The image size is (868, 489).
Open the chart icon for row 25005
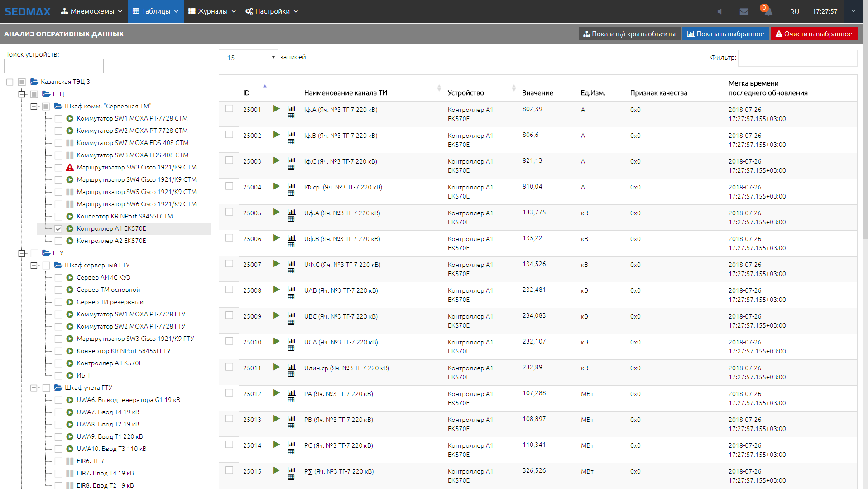coord(291,212)
